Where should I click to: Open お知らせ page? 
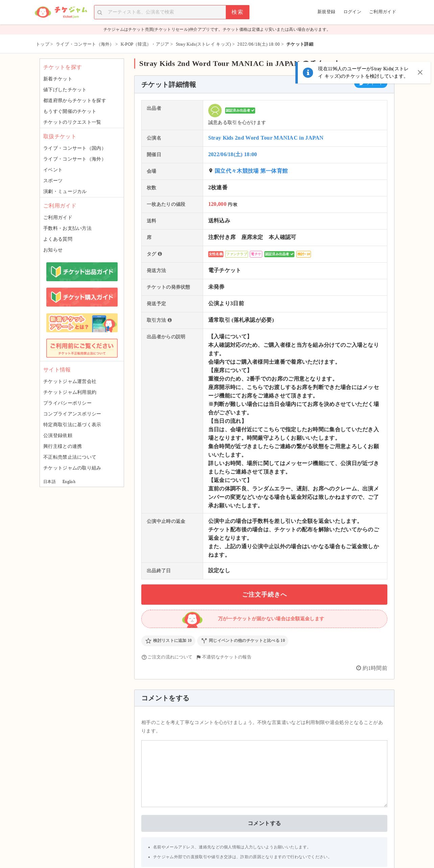click(x=53, y=250)
